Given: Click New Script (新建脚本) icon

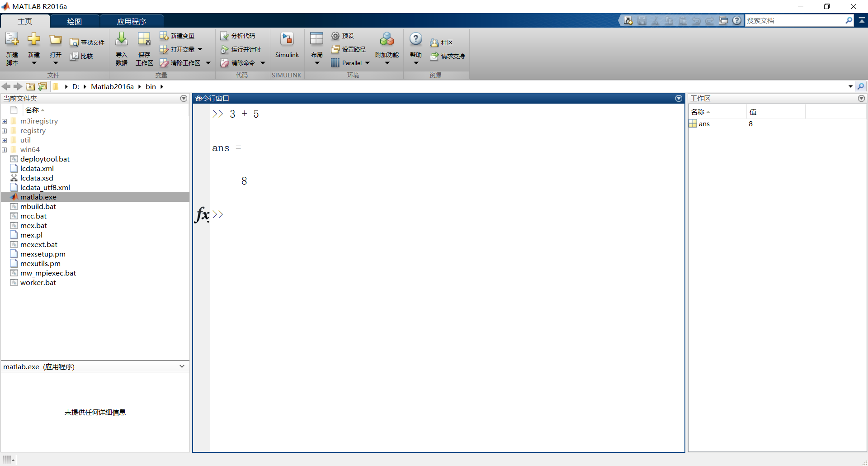Looking at the screenshot, I should coord(12,40).
